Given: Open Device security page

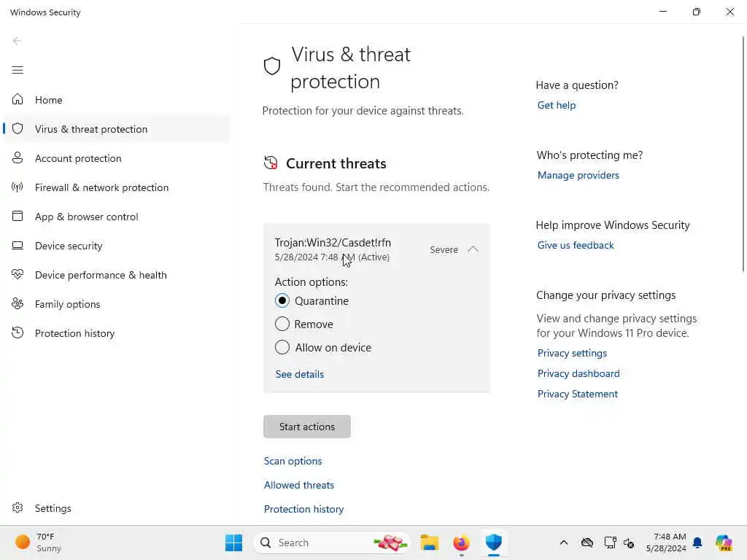Looking at the screenshot, I should (x=117, y=246).
